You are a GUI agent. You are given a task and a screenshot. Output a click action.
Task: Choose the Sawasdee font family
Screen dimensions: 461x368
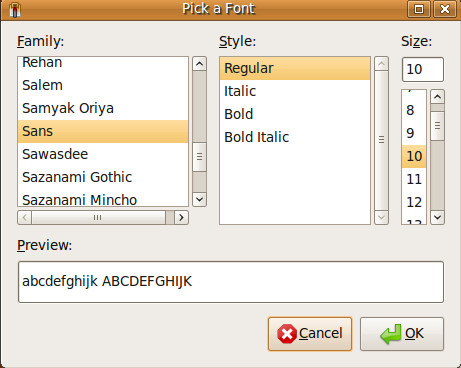click(x=103, y=154)
